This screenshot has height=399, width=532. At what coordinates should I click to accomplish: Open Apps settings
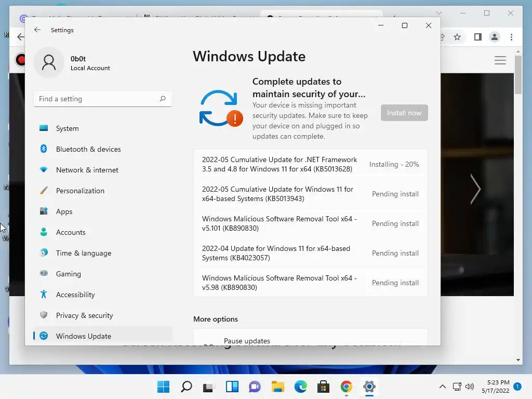103,211
